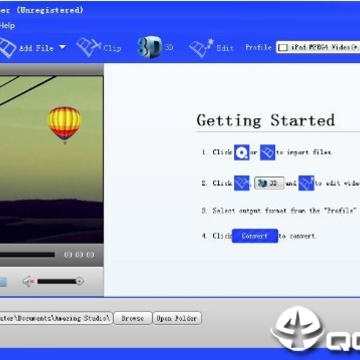The image size is (360, 360).
Task: Open the Help menu
Action: pos(7,26)
